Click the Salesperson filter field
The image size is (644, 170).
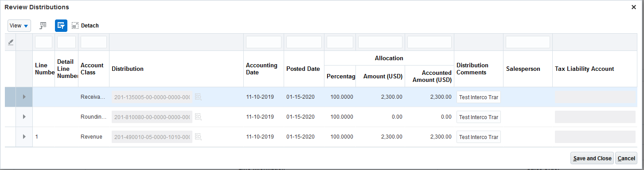[528, 42]
